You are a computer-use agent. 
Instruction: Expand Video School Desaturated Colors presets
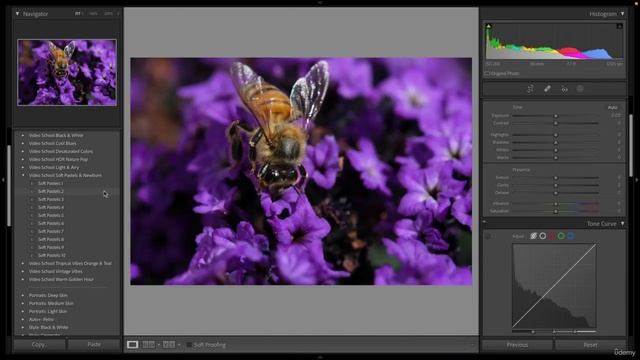click(23, 151)
